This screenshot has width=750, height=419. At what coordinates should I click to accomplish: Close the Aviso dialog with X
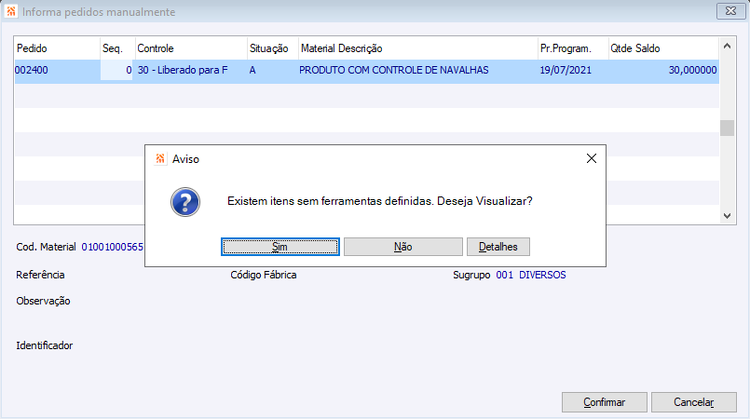[591, 158]
